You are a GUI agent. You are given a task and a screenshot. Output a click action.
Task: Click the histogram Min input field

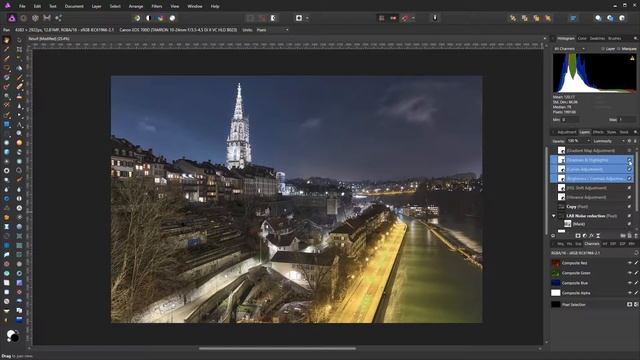[x=570, y=120]
